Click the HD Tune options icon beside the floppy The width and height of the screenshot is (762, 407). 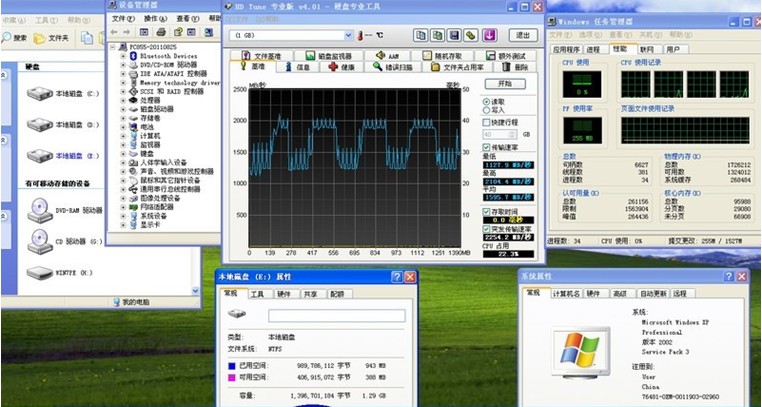pyautogui.click(x=471, y=35)
